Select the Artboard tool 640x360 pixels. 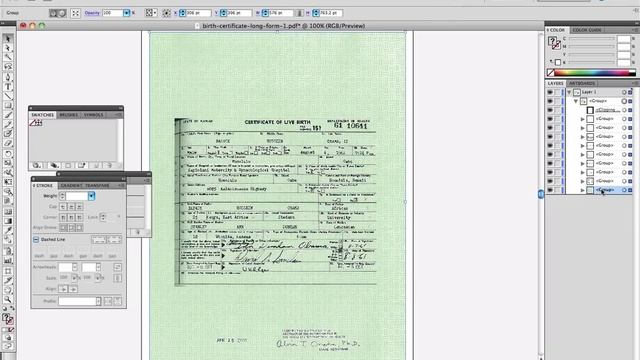[8, 271]
